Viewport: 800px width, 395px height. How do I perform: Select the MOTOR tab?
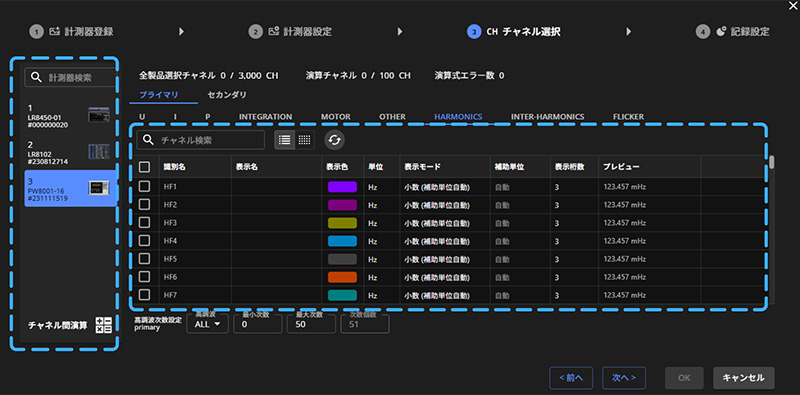pyautogui.click(x=335, y=116)
